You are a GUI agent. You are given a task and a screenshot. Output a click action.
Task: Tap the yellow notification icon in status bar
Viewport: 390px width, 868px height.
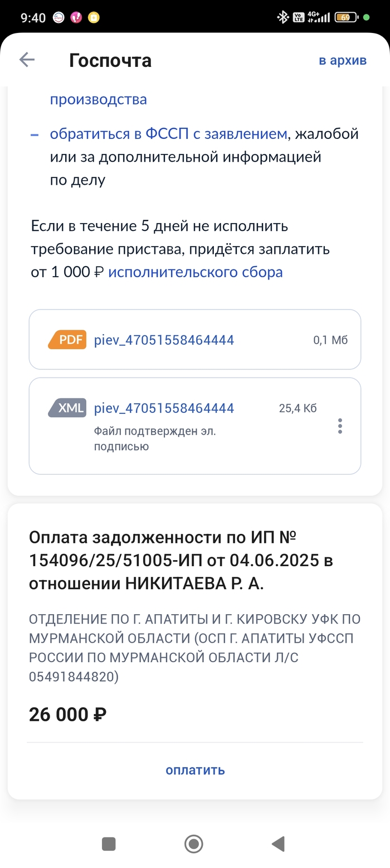95,17
